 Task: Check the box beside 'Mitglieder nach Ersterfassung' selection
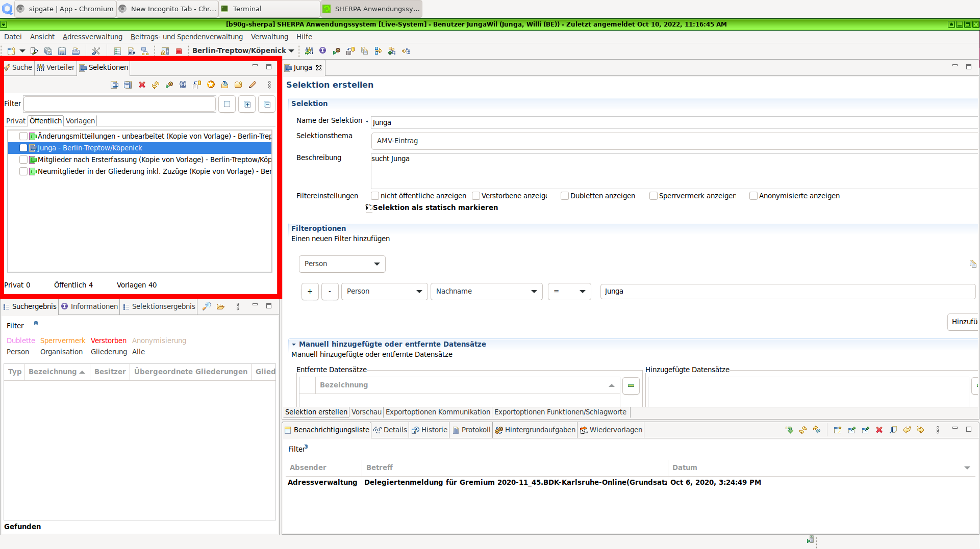23,160
